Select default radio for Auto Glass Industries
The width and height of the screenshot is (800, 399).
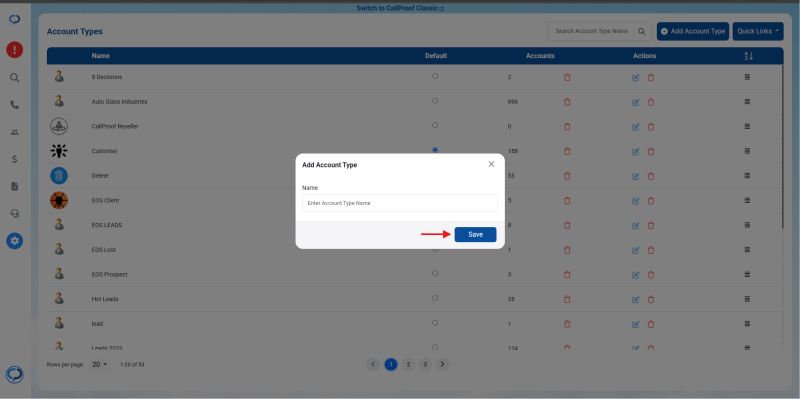[435, 101]
